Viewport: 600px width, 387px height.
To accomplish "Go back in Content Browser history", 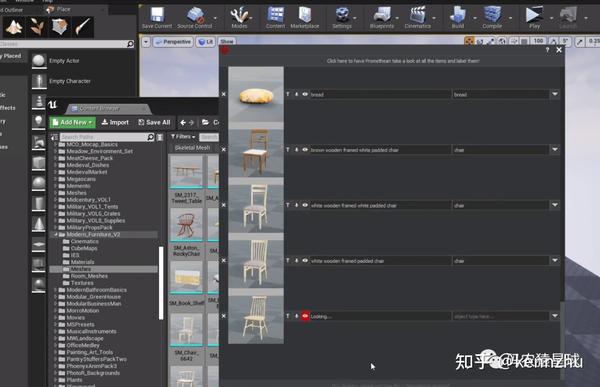I will [x=183, y=122].
